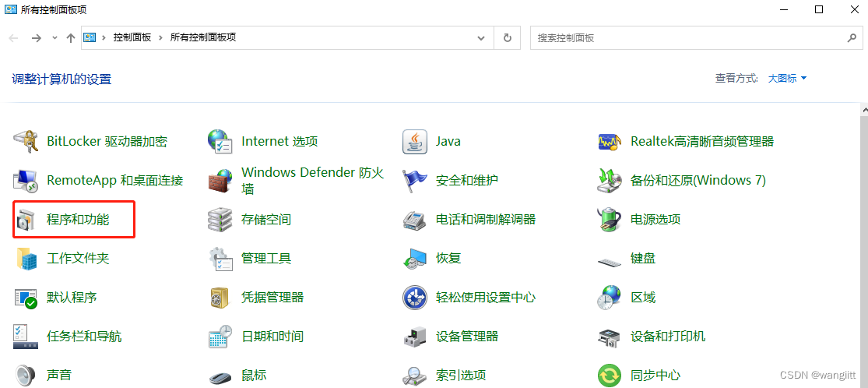Click the 设备和打印机 printer icon
Viewport: 868px width, 388px height.
(610, 337)
